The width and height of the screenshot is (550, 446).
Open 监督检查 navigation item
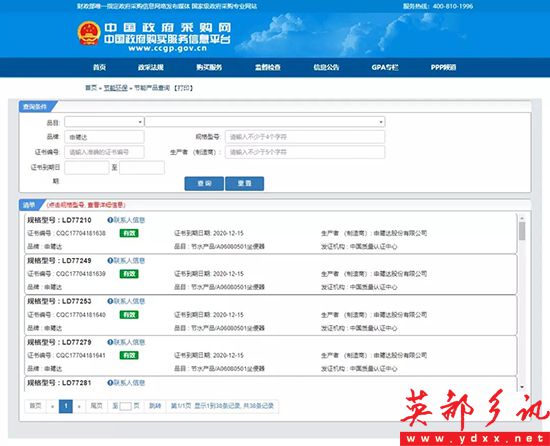[x=268, y=67]
